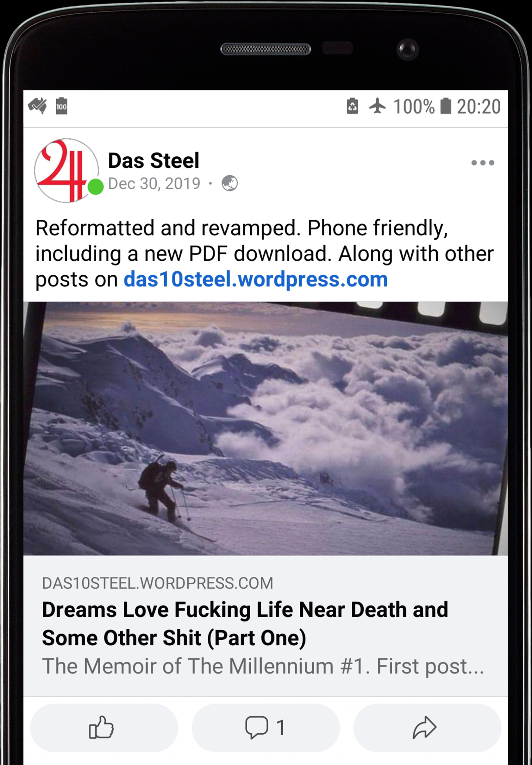Click the Das Steel author name
The height and width of the screenshot is (765, 532).
tap(153, 160)
